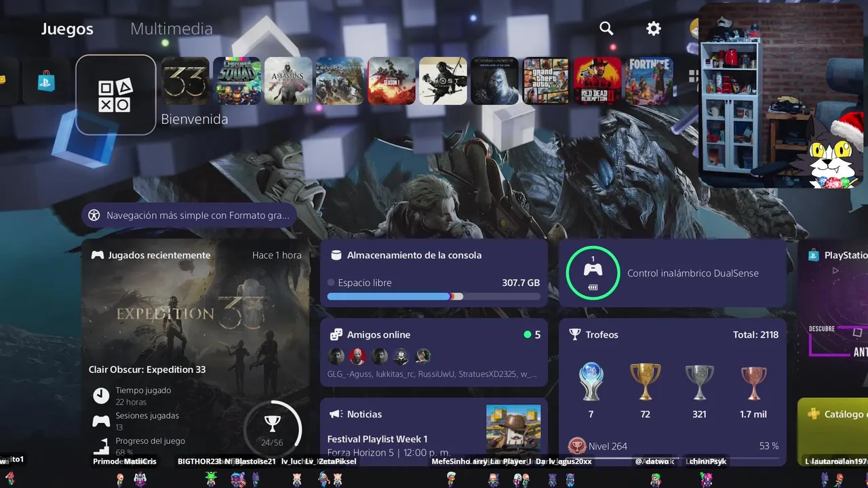The width and height of the screenshot is (868, 488).
Task: Click the streamer webcam overlay
Action: 781,96
